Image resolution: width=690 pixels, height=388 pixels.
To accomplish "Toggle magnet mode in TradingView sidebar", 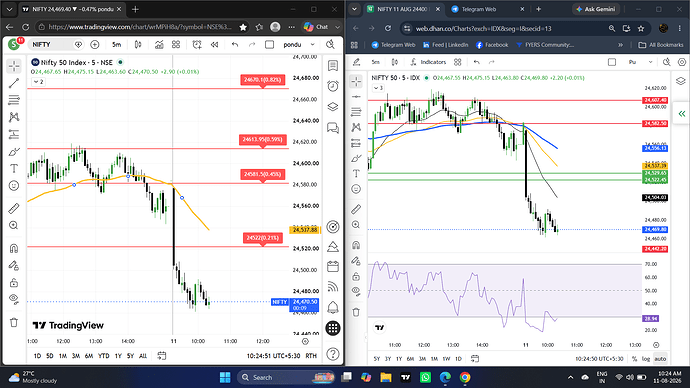I will coord(14,249).
